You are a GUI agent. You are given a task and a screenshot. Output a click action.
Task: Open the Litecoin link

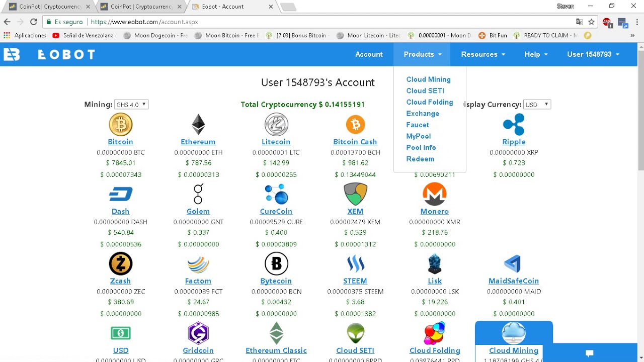coord(276,142)
